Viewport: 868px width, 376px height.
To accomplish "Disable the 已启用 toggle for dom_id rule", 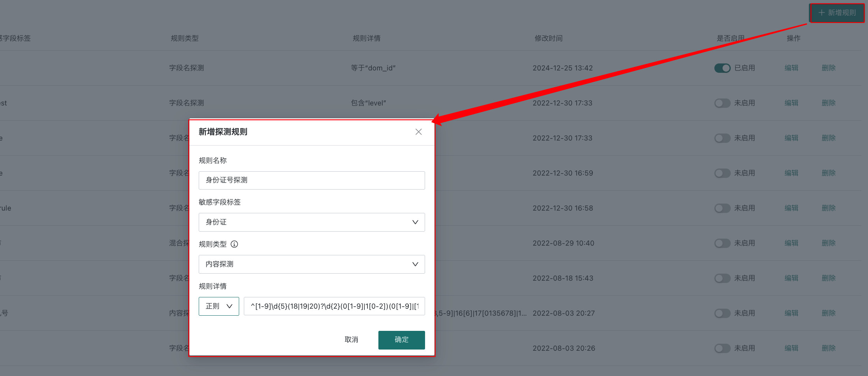I will [722, 68].
